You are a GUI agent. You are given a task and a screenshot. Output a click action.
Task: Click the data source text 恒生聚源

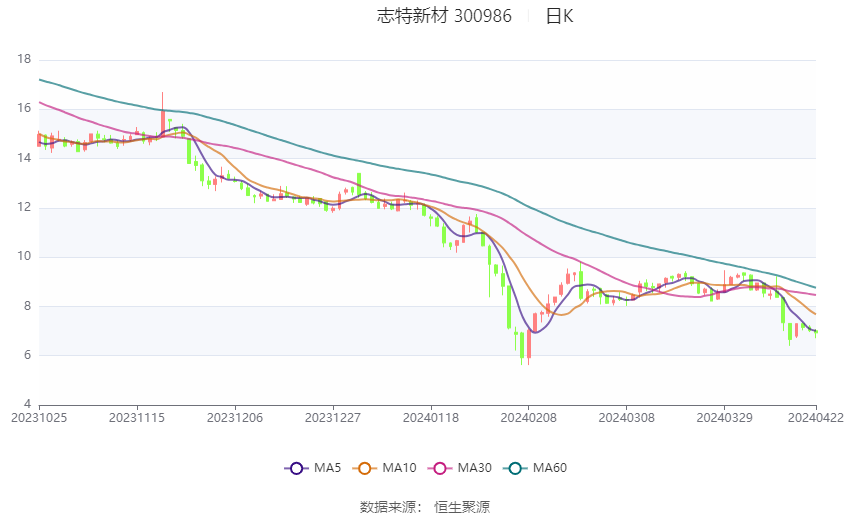click(462, 507)
